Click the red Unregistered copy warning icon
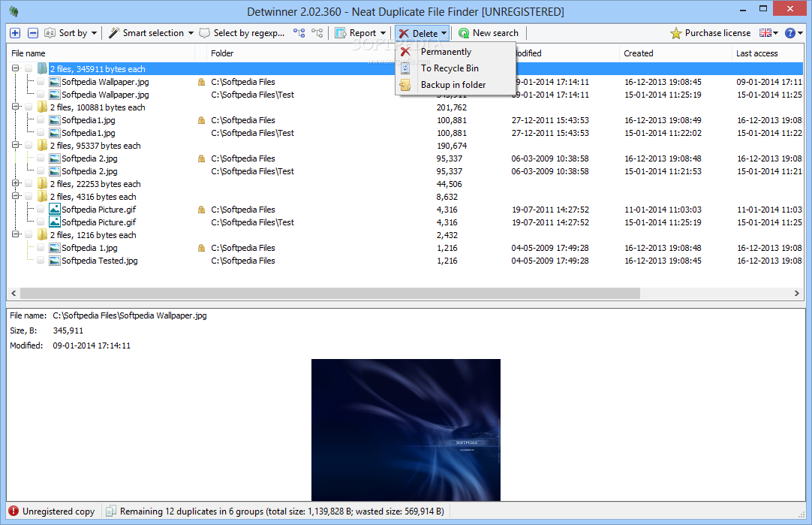812x525 pixels. click(x=14, y=511)
